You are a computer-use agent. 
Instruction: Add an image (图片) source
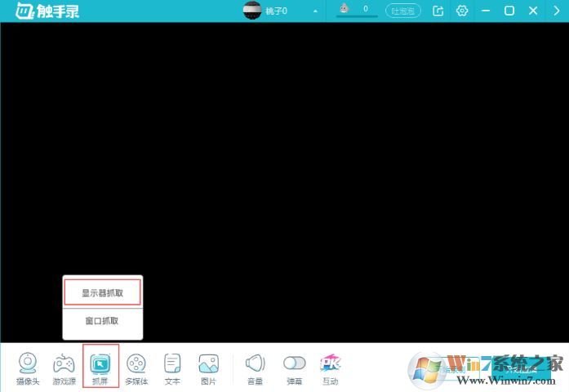coord(209,367)
